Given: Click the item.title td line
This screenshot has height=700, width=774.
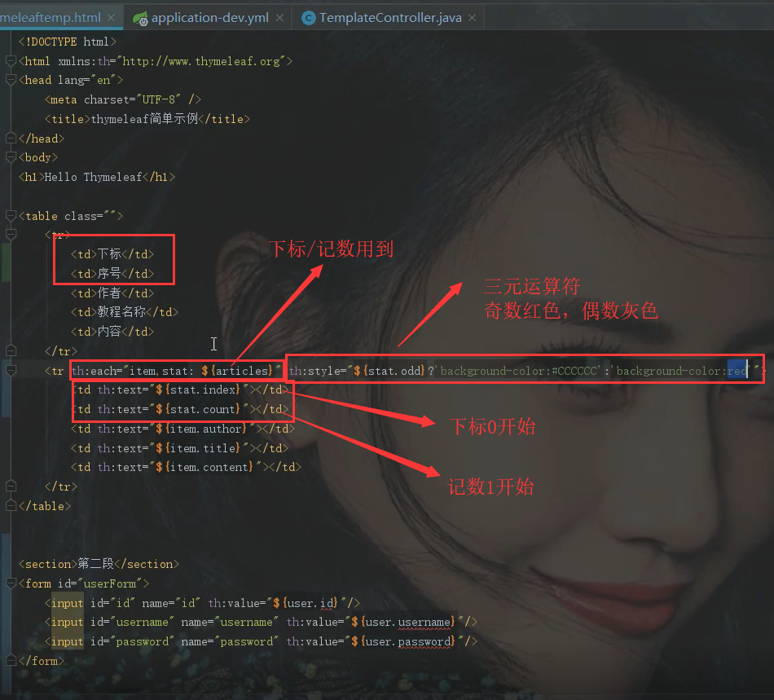Looking at the screenshot, I should click(180, 448).
